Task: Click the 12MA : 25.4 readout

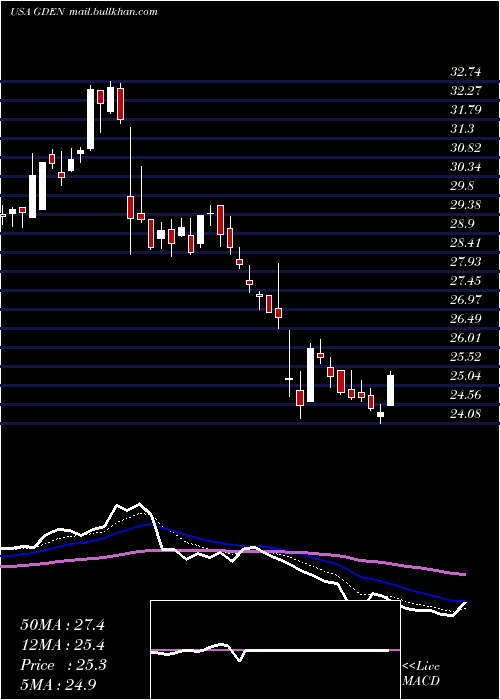Action: pos(63,645)
